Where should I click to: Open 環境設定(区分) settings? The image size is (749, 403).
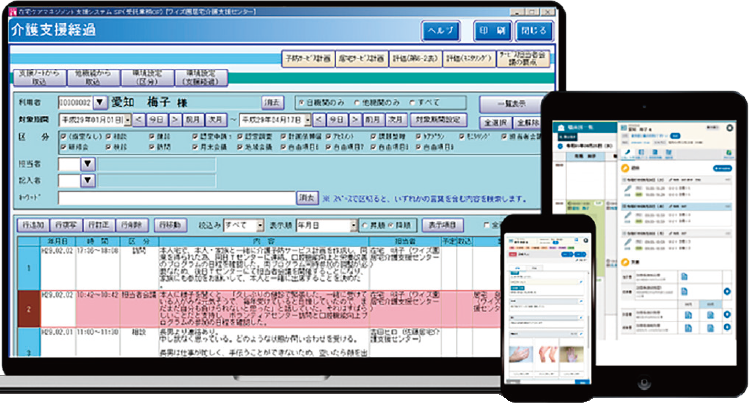(x=149, y=77)
